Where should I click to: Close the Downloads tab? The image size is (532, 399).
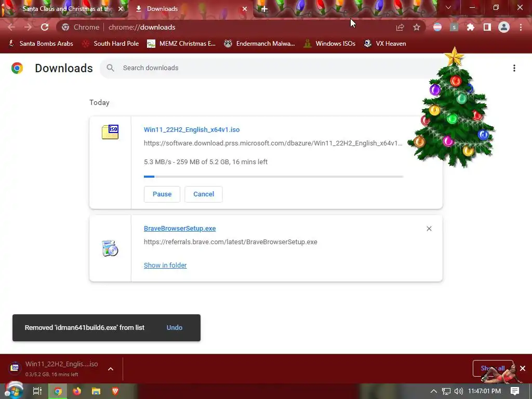point(245,9)
